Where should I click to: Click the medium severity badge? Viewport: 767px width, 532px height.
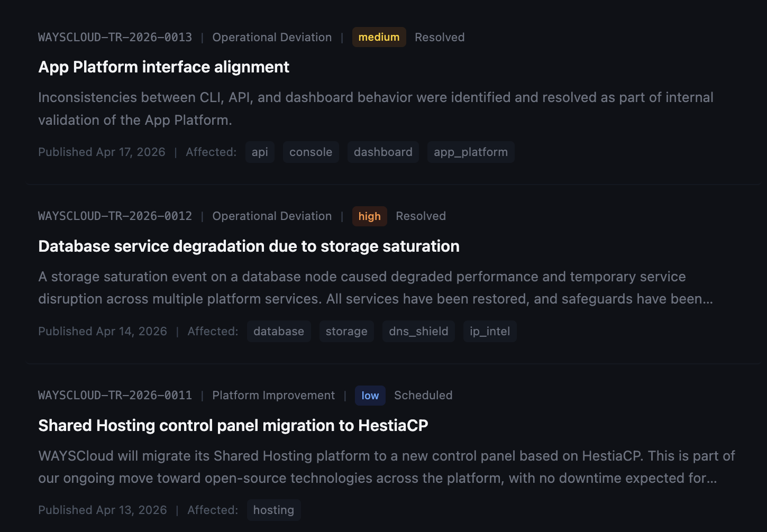tap(379, 37)
